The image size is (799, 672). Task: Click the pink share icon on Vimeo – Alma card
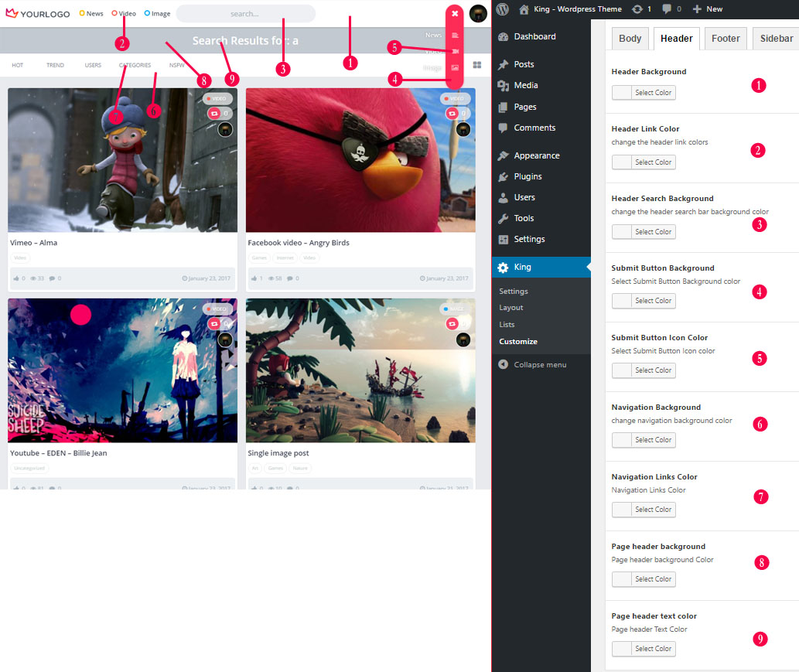tap(214, 113)
